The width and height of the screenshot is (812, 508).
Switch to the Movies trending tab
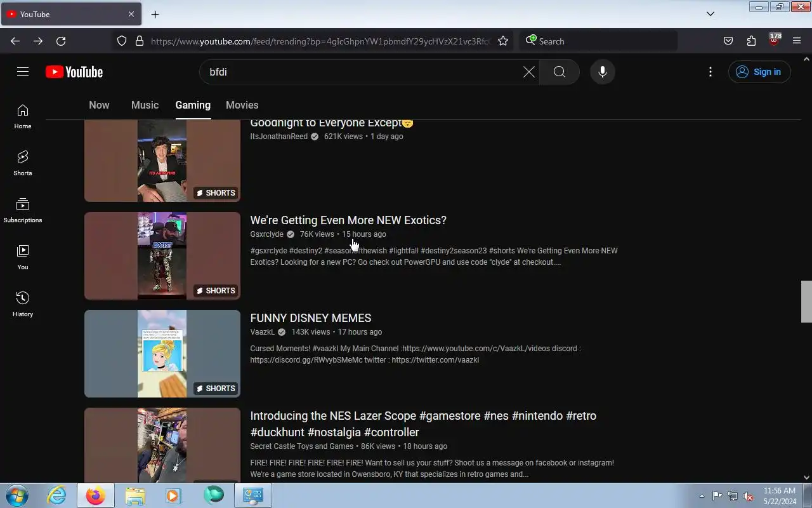click(x=242, y=105)
